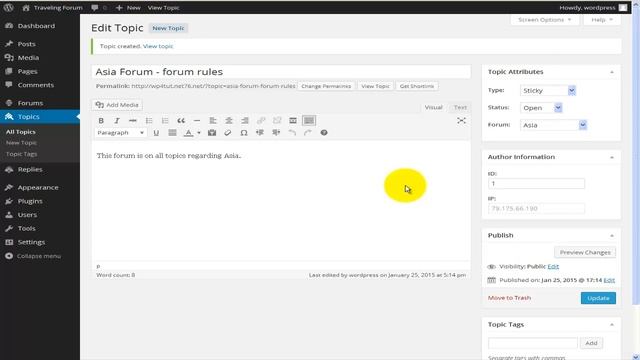Apply strikethrough formatting

point(133,120)
